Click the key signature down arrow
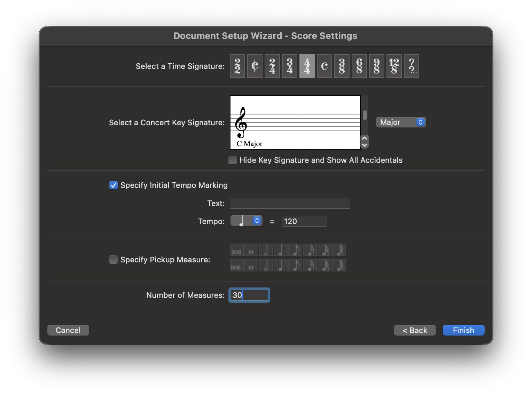532x396 pixels. 365,145
